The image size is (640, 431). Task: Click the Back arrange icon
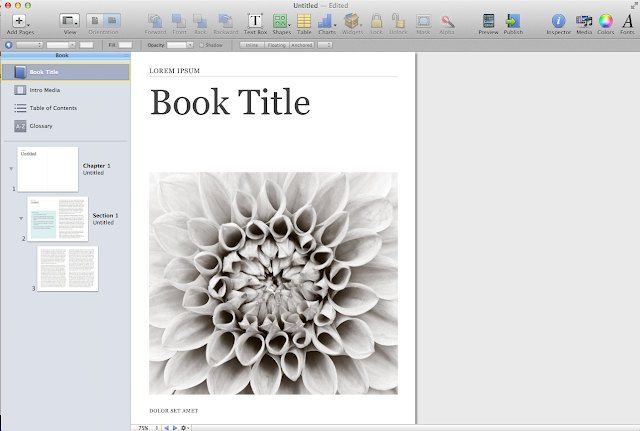point(200,21)
